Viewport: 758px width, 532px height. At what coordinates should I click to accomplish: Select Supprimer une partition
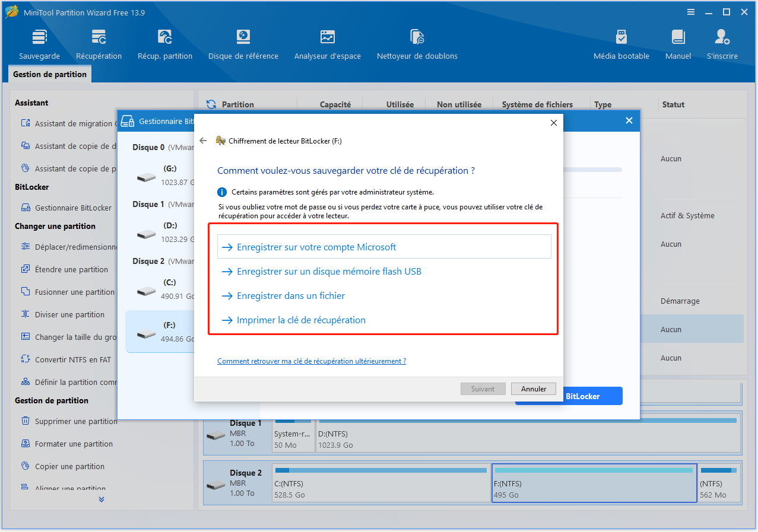click(68, 421)
